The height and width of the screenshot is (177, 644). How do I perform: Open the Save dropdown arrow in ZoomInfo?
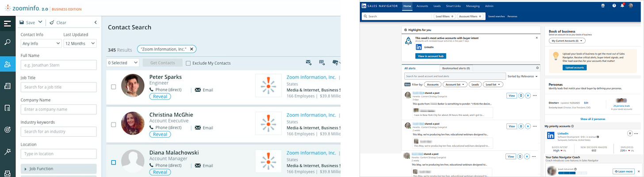click(40, 22)
